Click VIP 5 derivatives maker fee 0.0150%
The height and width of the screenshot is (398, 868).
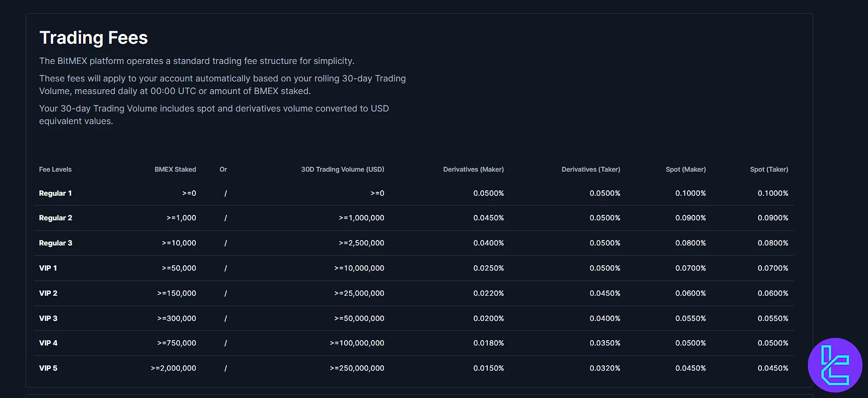488,368
